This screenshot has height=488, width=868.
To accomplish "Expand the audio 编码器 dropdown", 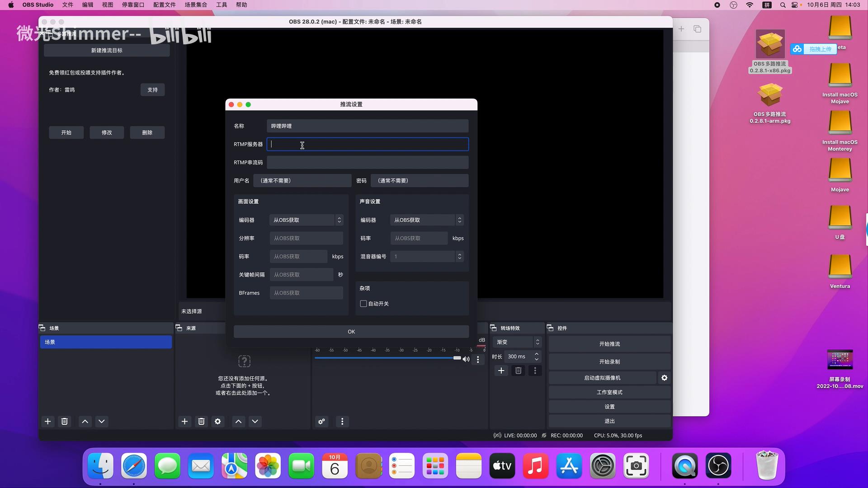I will (427, 220).
